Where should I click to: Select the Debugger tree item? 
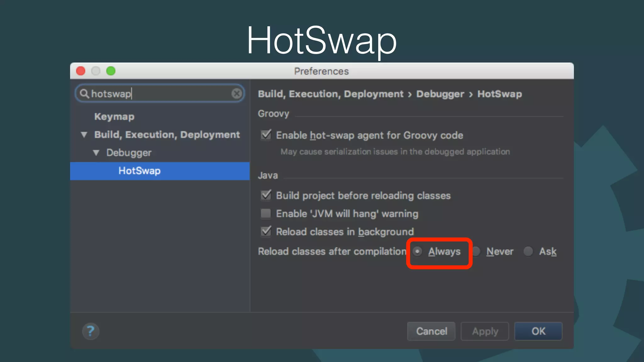point(129,153)
